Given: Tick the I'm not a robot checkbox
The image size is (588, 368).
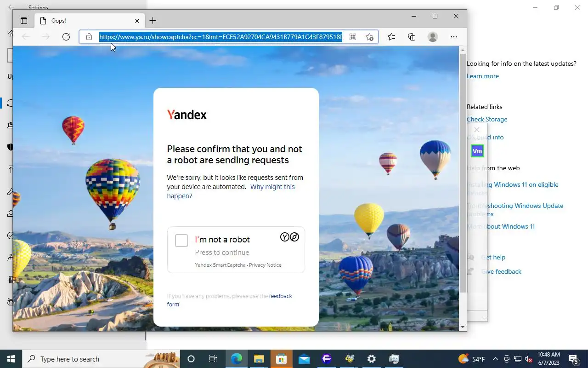Looking at the screenshot, I should pyautogui.click(x=181, y=241).
